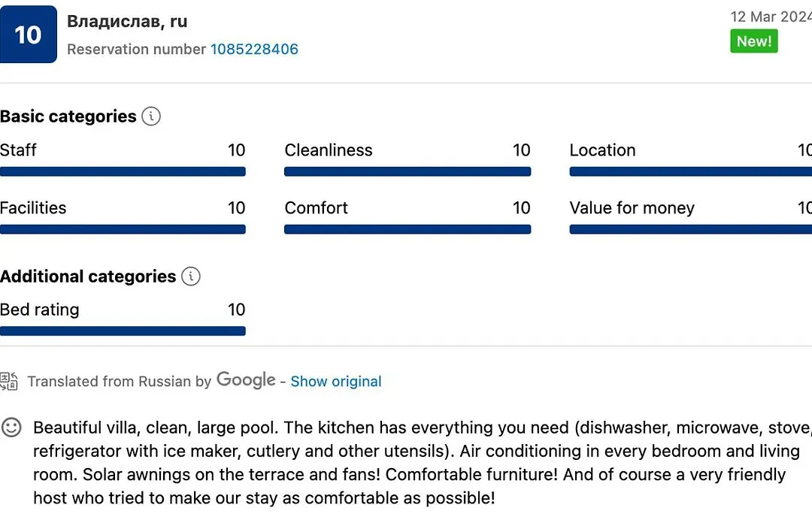Click the Google logo in translation notice
This screenshot has width=812, height=526.
pos(246,379)
